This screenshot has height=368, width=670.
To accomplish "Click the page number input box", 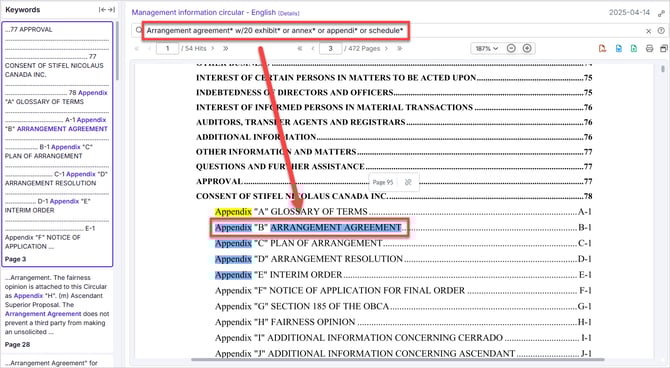I will point(330,48).
